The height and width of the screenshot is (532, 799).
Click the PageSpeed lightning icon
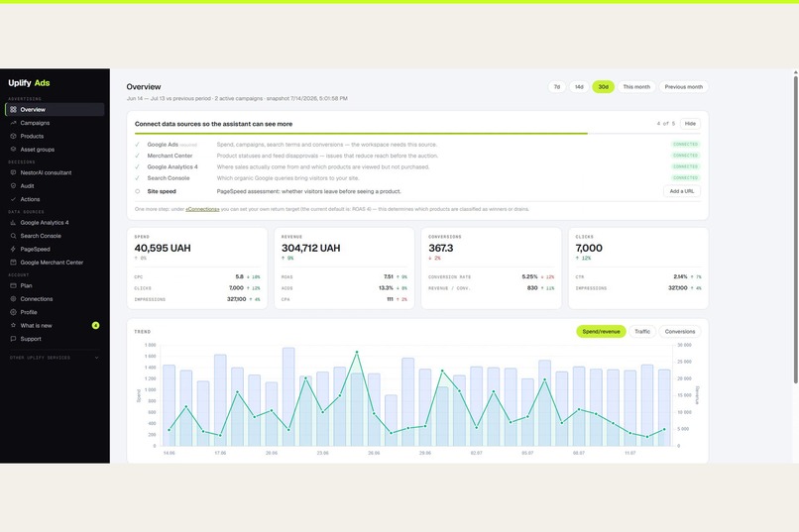pos(13,249)
